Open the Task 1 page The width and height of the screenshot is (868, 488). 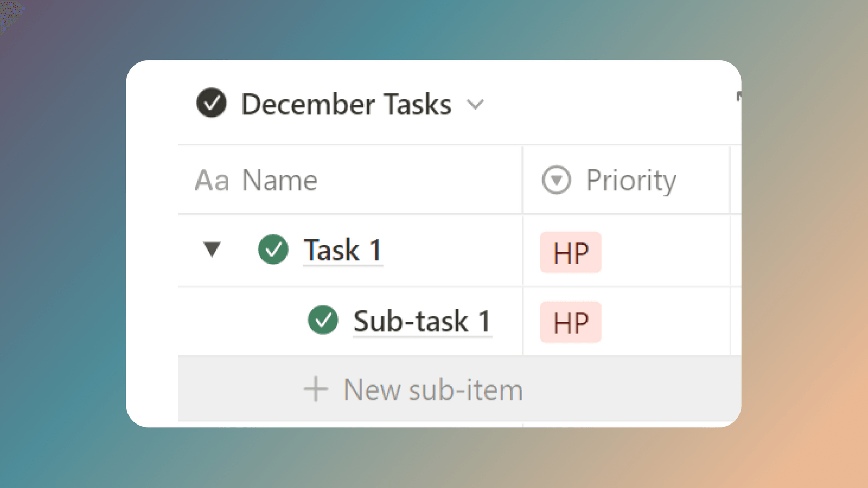342,250
